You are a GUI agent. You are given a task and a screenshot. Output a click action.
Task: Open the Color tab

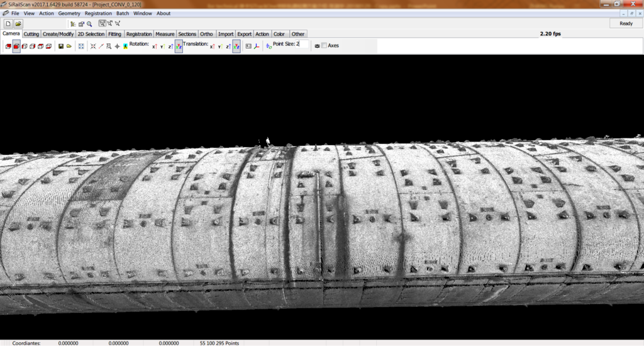pos(279,34)
